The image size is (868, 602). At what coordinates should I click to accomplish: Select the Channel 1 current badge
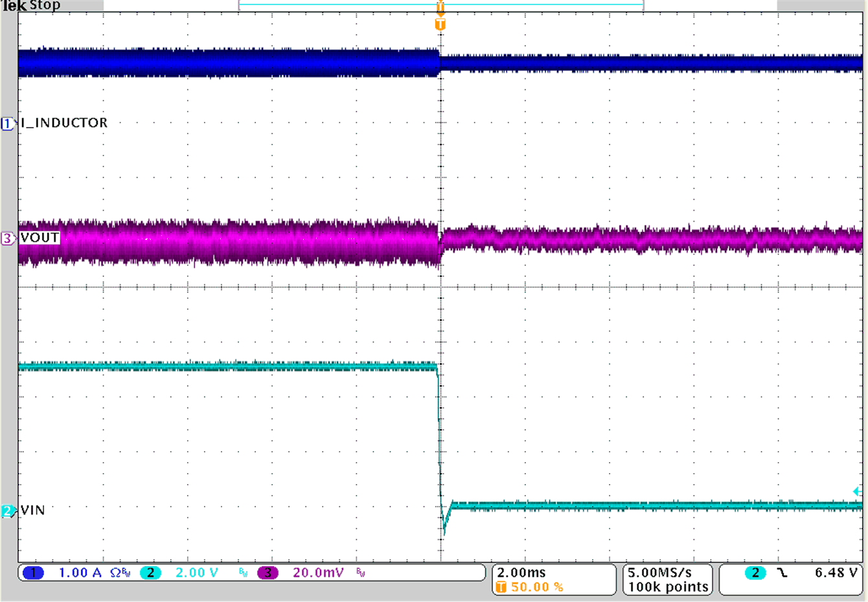(33, 573)
